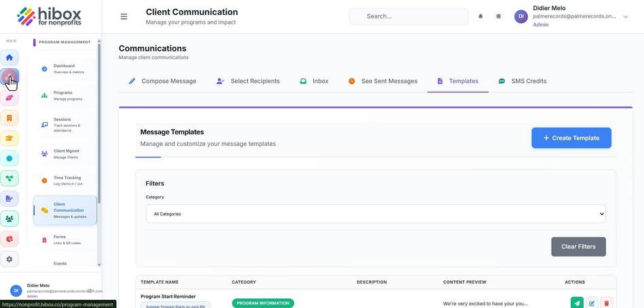The width and height of the screenshot is (644, 308).
Task: Switch to Inbox tab
Action: tap(314, 81)
